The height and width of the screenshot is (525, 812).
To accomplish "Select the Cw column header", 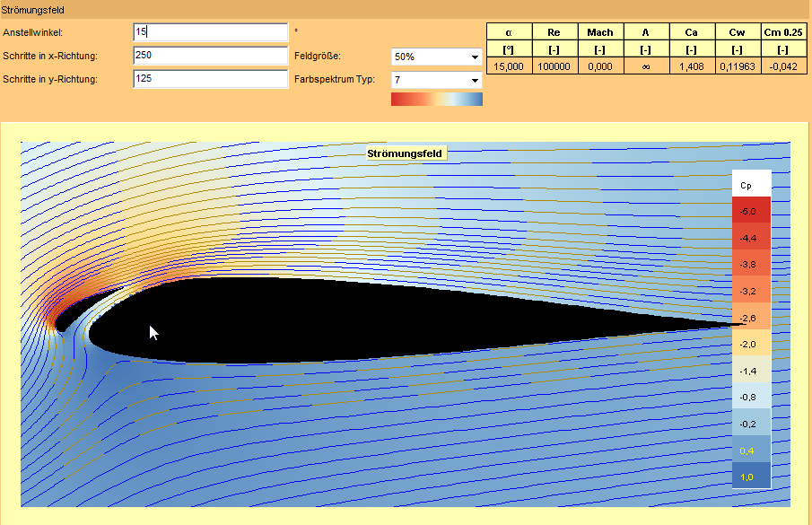I will click(737, 32).
